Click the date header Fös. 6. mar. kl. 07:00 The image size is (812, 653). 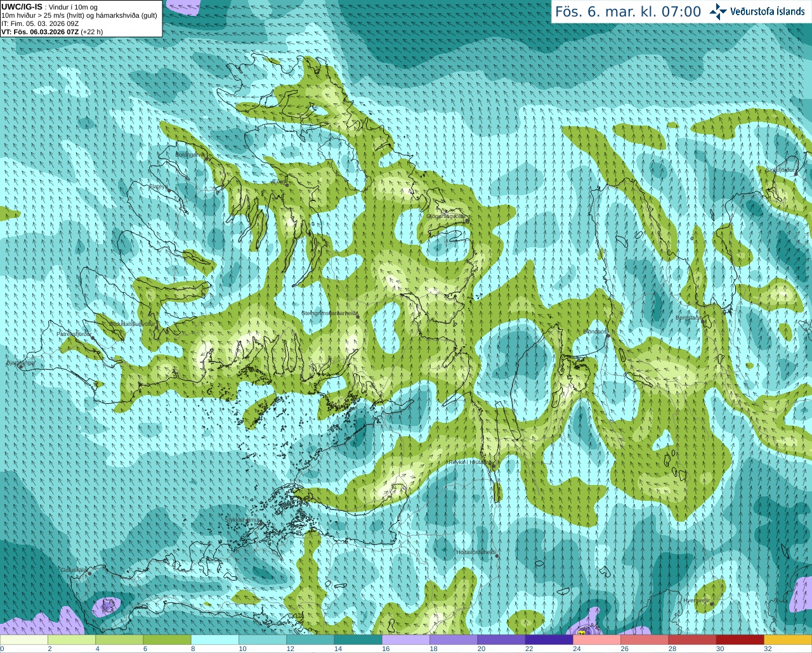click(628, 11)
